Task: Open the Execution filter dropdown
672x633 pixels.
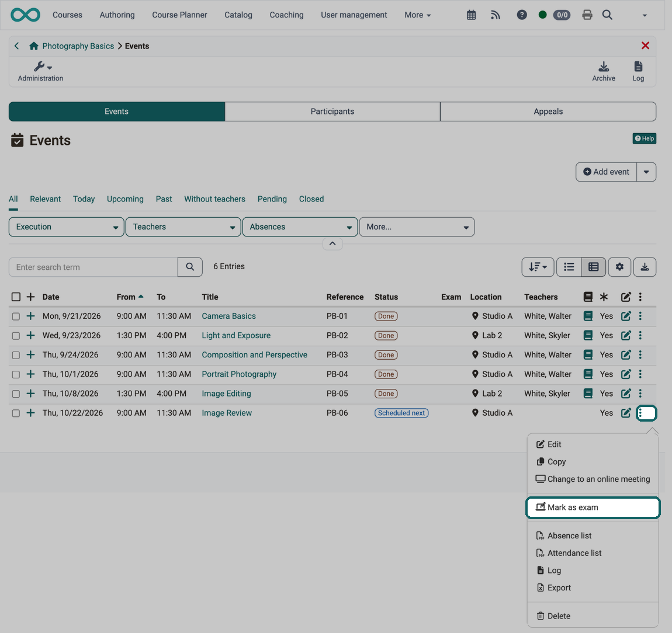Action: click(x=67, y=227)
